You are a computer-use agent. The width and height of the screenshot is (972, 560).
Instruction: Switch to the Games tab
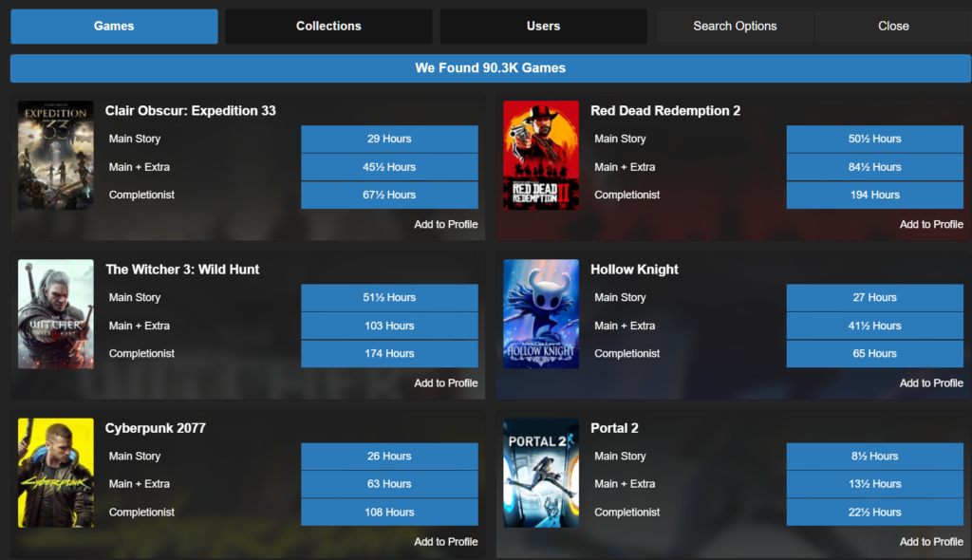pyautogui.click(x=114, y=27)
